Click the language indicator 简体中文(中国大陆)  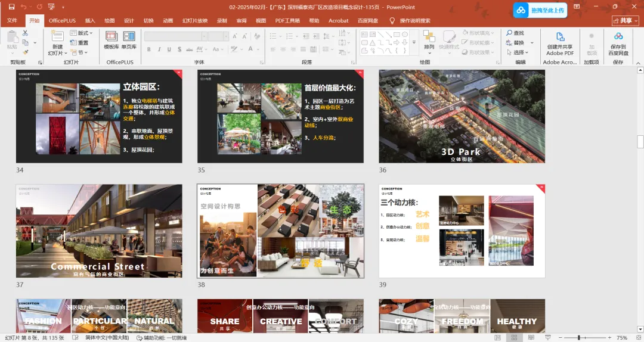point(107,337)
